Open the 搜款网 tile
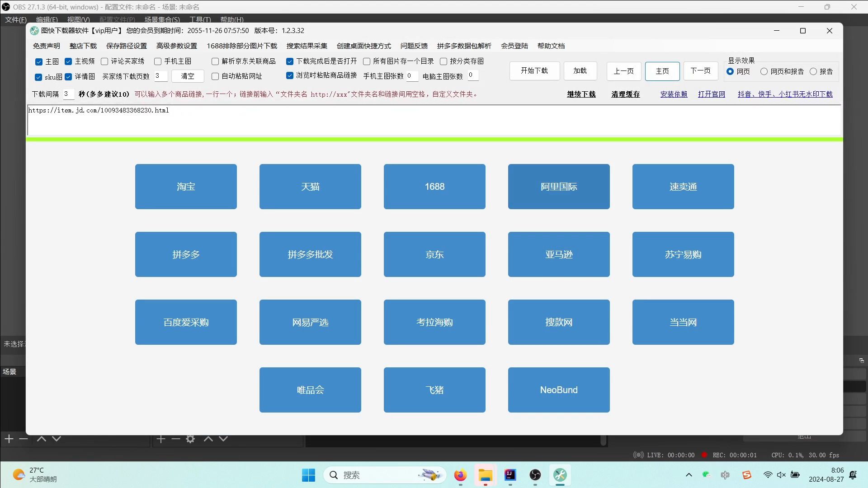Screen dimensions: 868x488 (x=559, y=322)
